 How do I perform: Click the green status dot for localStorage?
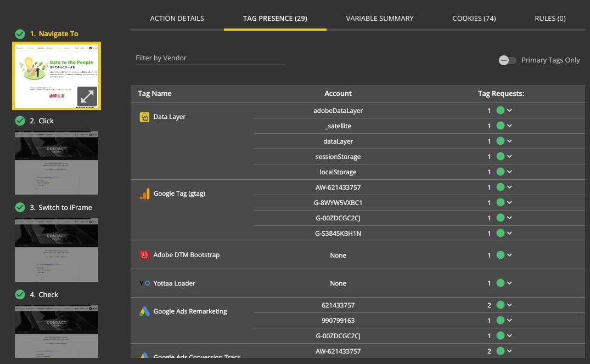[501, 172]
